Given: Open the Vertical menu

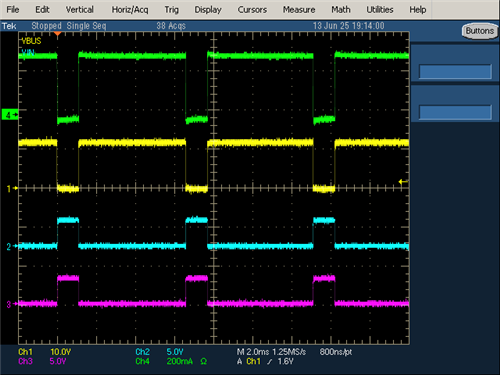Looking at the screenshot, I should [x=80, y=10].
